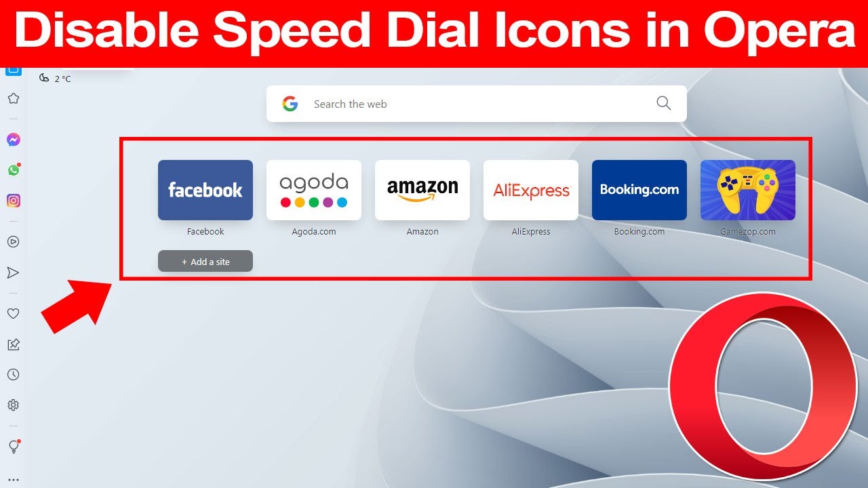Open WhatsApp in the sidebar
This screenshot has width=868, height=488.
coord(14,170)
